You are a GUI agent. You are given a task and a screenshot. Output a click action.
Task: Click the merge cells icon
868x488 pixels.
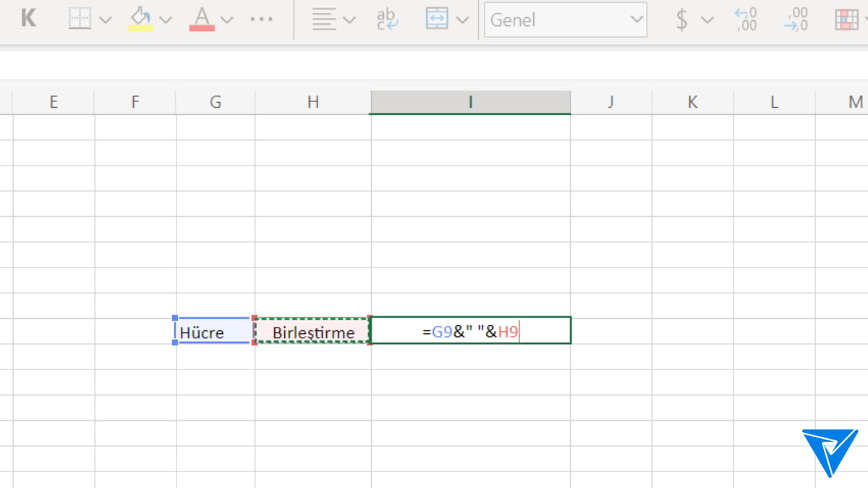(x=437, y=20)
